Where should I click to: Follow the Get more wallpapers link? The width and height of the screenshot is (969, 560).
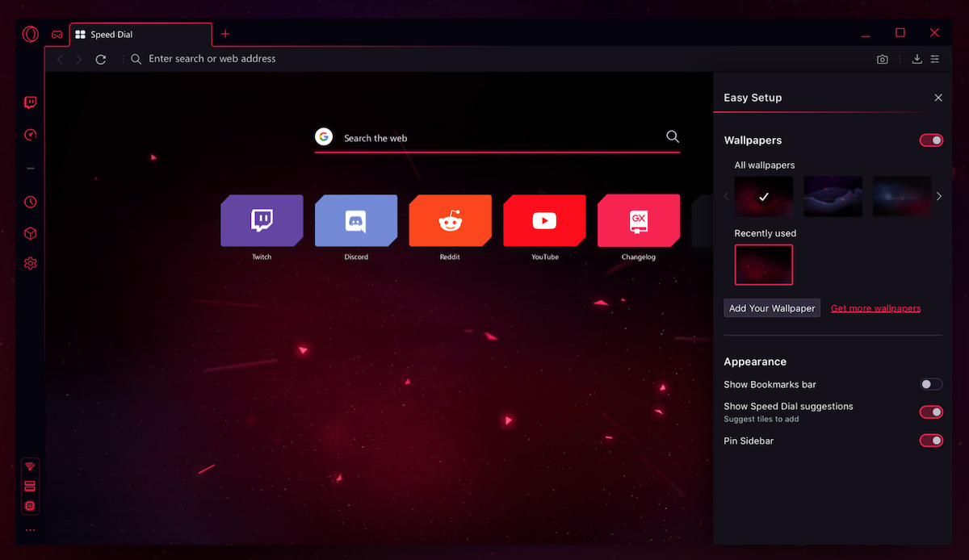(x=875, y=308)
